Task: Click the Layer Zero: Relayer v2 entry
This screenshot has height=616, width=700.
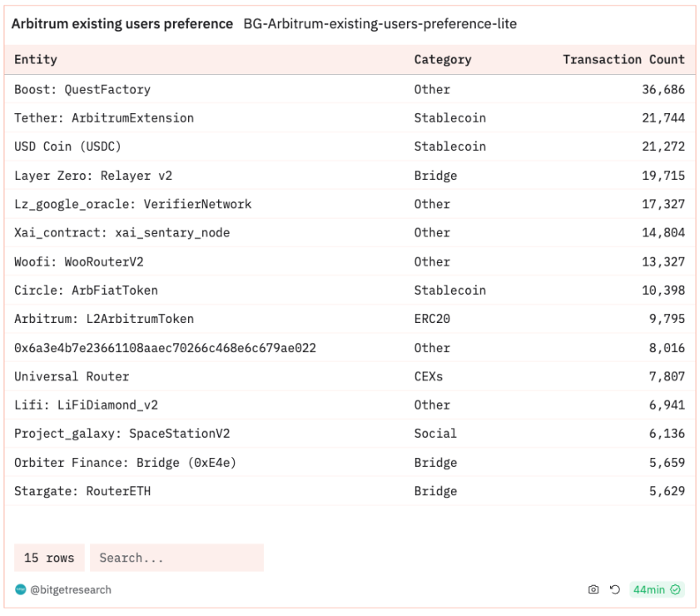Action: [93, 176]
